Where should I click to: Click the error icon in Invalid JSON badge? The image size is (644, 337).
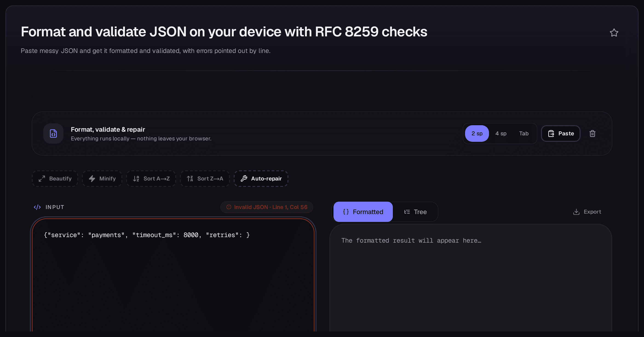pos(228,207)
